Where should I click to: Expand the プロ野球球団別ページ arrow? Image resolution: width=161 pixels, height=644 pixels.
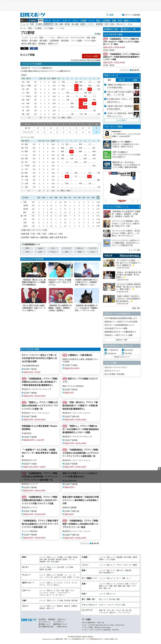click(99, 245)
